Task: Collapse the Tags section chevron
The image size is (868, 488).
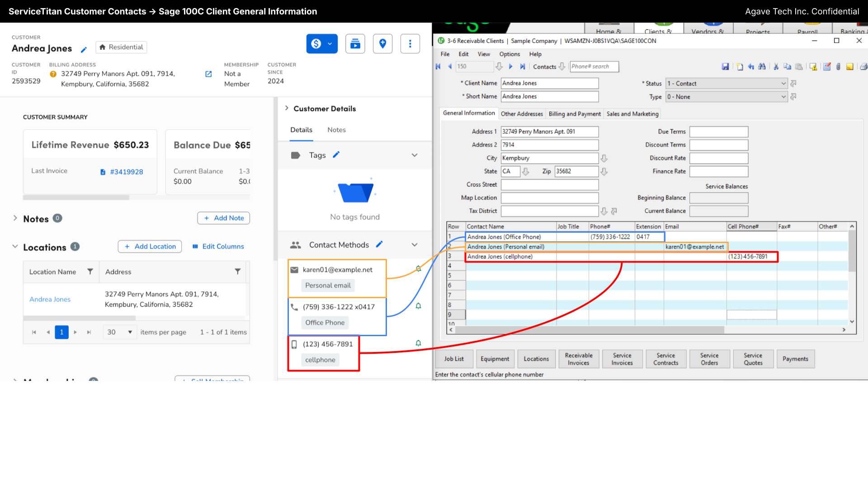Action: pos(415,155)
